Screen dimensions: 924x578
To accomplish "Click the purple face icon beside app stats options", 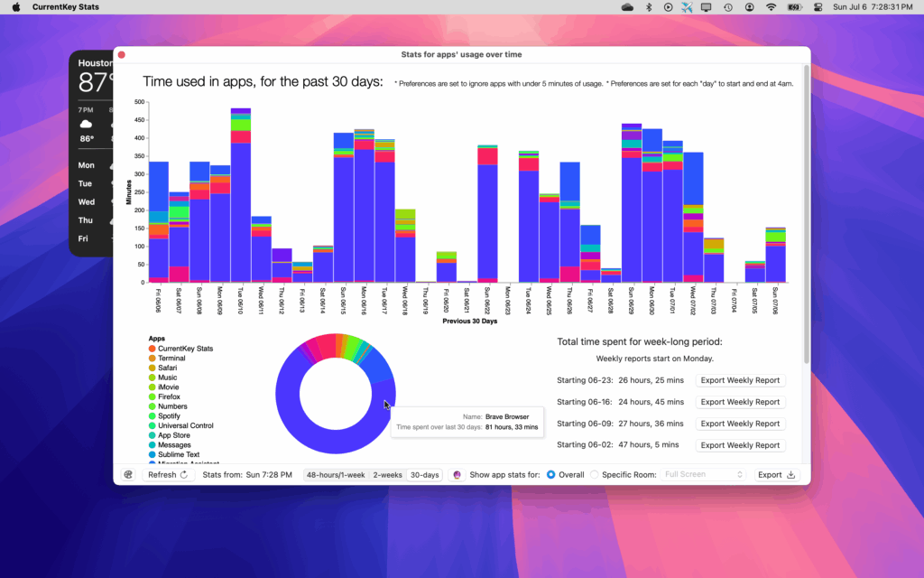I will tap(458, 474).
